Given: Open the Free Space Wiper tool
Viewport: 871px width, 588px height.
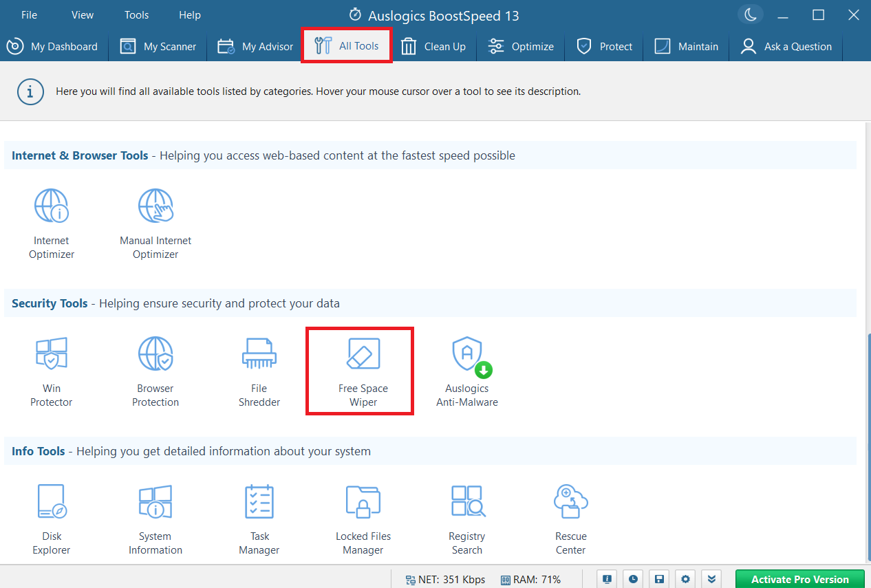Looking at the screenshot, I should point(363,372).
